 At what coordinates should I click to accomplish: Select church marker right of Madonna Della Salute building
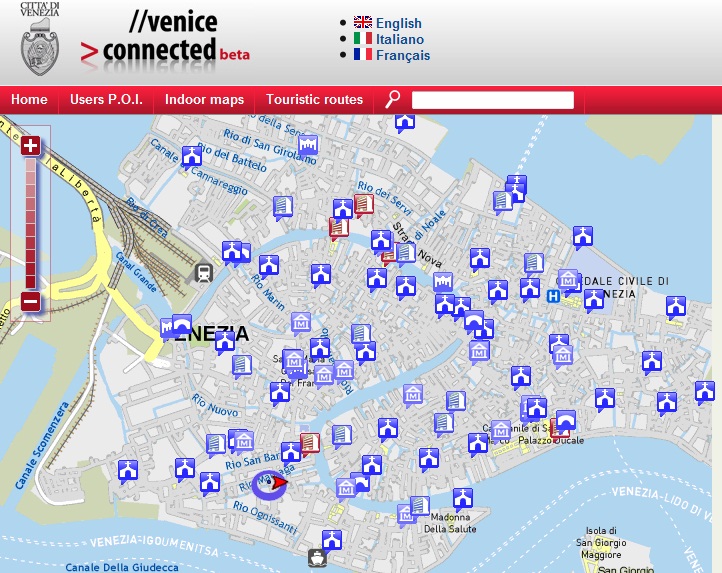click(462, 498)
